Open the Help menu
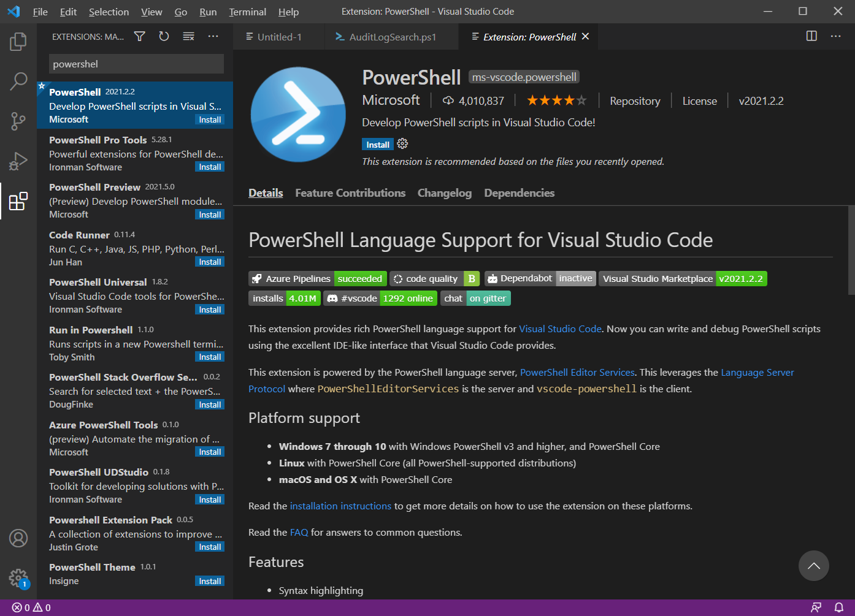 [x=288, y=12]
